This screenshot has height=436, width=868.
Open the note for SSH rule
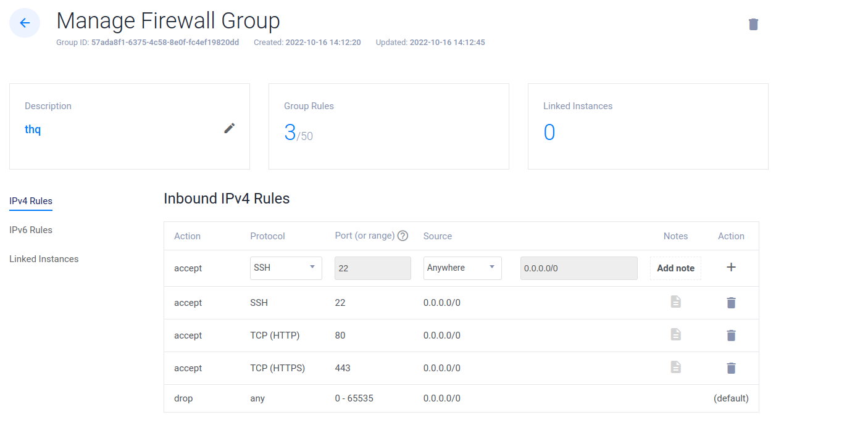[676, 302]
